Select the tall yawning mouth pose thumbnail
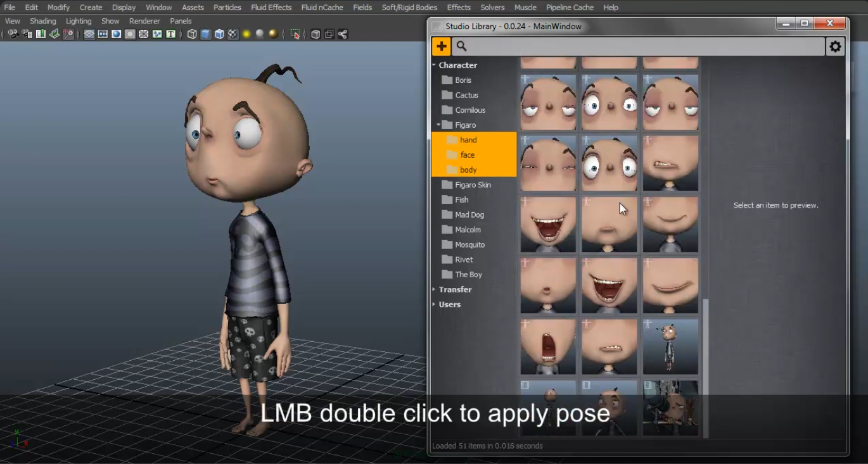Screen dimensions: 868x464 pos(548,347)
